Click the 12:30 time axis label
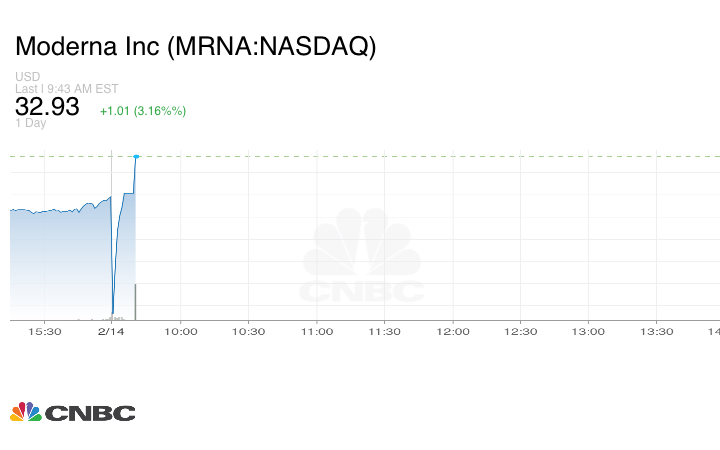This screenshot has width=720, height=450. pos(520,331)
